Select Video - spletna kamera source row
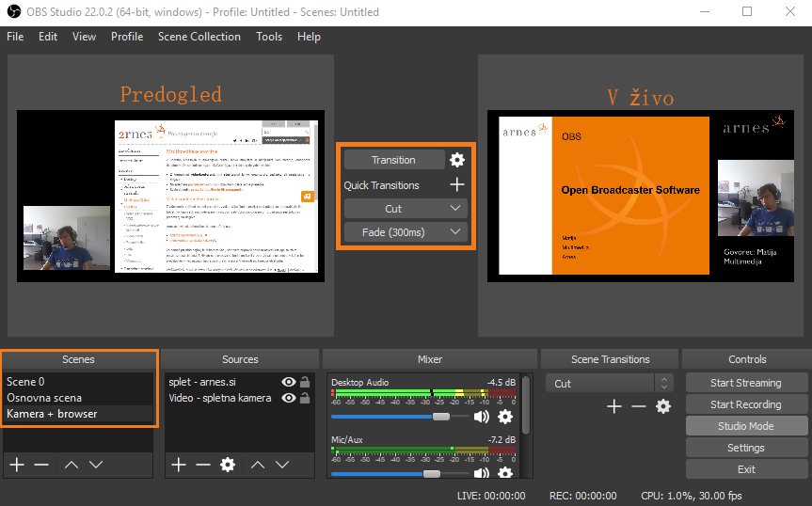The height and width of the screenshot is (506, 812). pos(239,398)
